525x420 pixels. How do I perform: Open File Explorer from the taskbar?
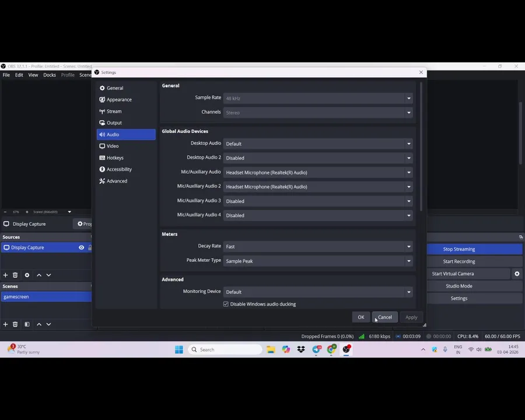(271, 349)
